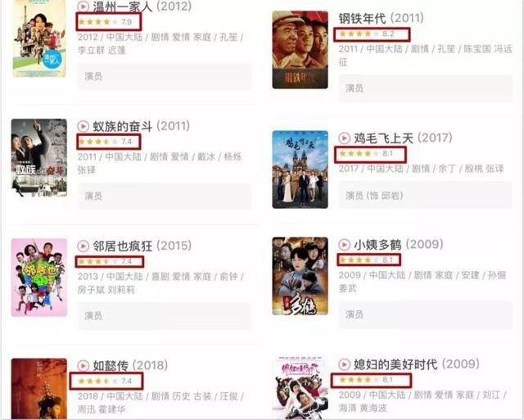Click play icon beside 小姨多鹤

(344, 245)
